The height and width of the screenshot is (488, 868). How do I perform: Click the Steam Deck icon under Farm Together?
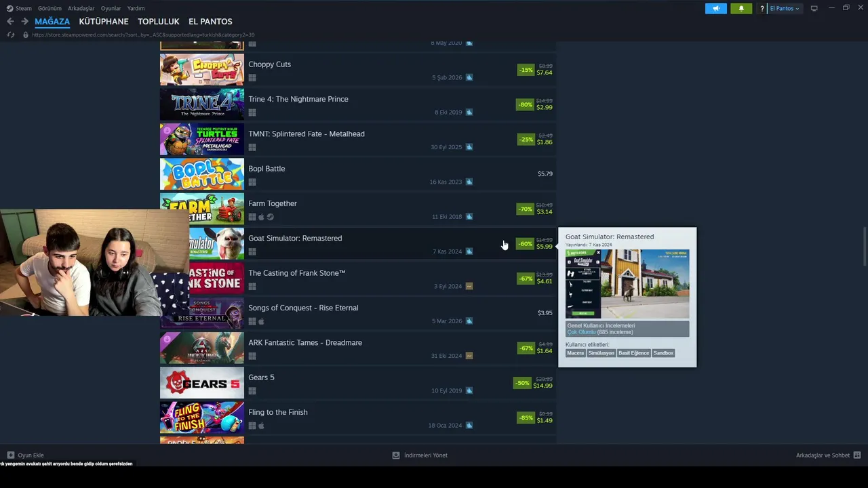pyautogui.click(x=270, y=217)
